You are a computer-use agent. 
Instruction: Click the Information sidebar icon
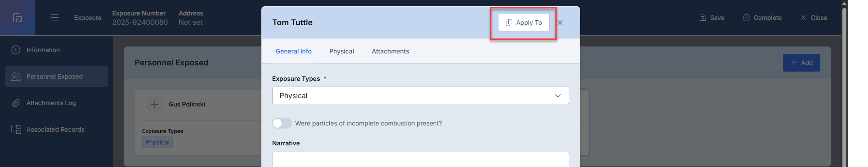(16, 50)
